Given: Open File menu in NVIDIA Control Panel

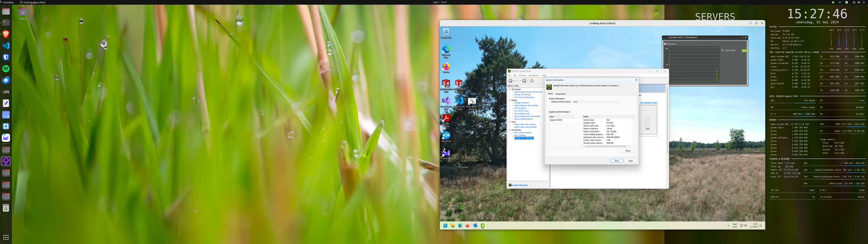Looking at the screenshot, I should (x=510, y=75).
